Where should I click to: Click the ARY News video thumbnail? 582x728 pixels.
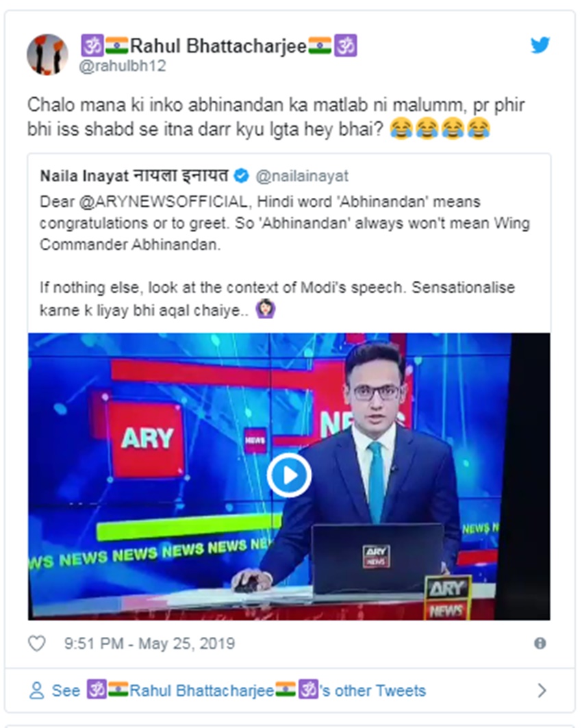(x=289, y=477)
